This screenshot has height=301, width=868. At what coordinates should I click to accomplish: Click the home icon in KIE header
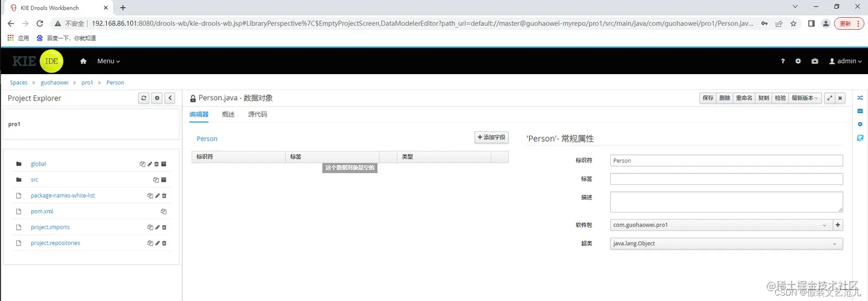83,61
